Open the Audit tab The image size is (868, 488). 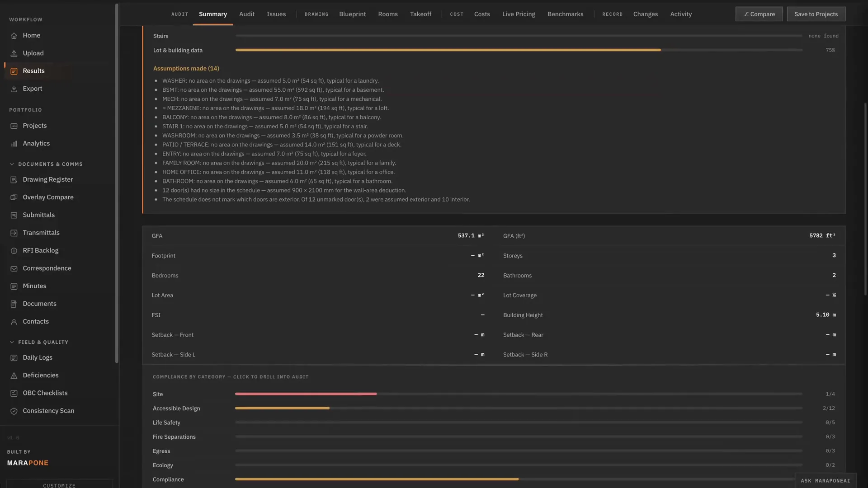tap(247, 14)
